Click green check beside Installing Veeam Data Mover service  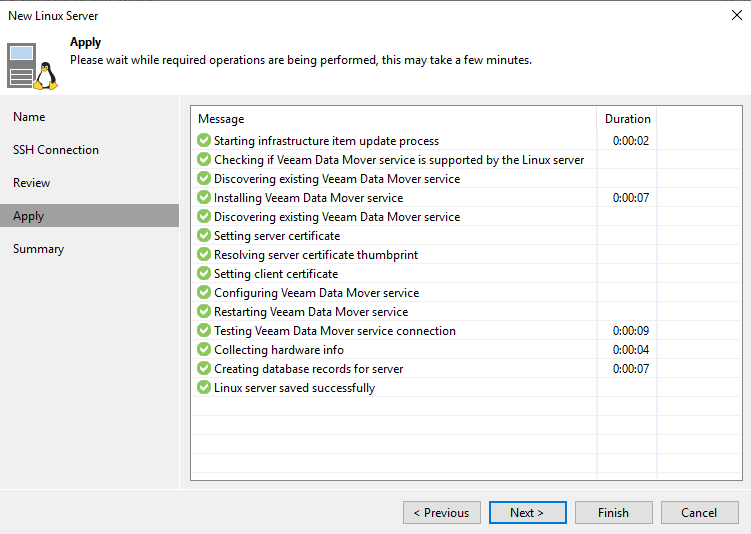coord(204,197)
